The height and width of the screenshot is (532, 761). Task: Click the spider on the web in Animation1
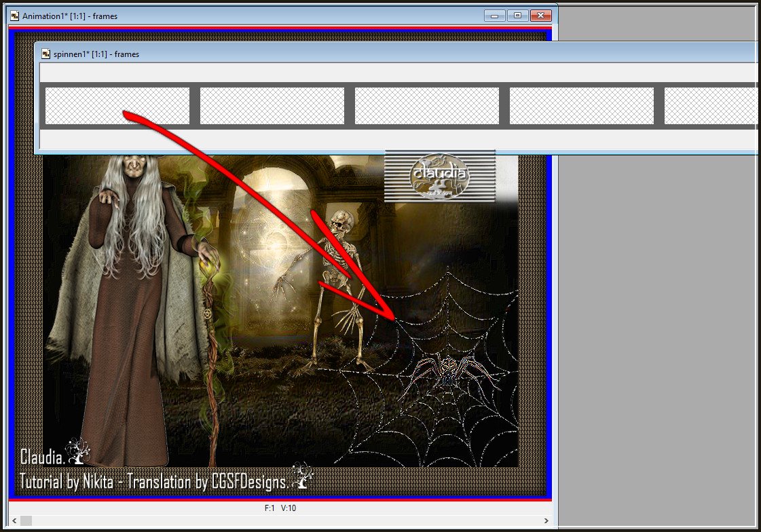click(449, 375)
